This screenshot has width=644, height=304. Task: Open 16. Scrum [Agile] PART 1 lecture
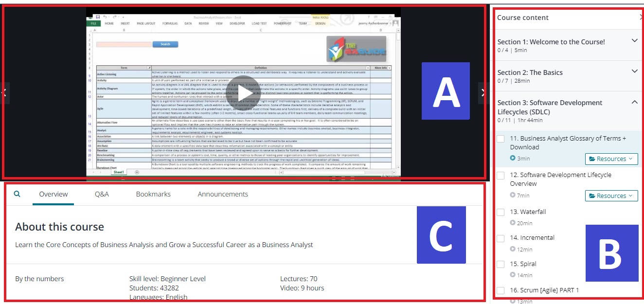click(544, 290)
